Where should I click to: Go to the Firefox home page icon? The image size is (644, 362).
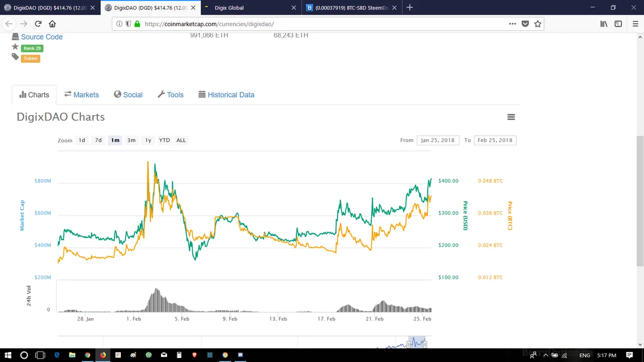(x=52, y=24)
